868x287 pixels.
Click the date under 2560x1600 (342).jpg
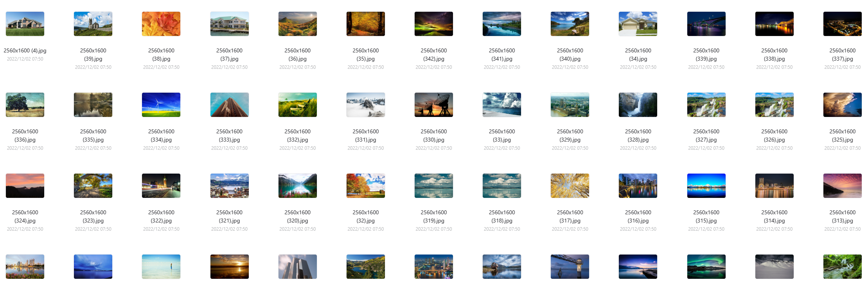tap(434, 67)
